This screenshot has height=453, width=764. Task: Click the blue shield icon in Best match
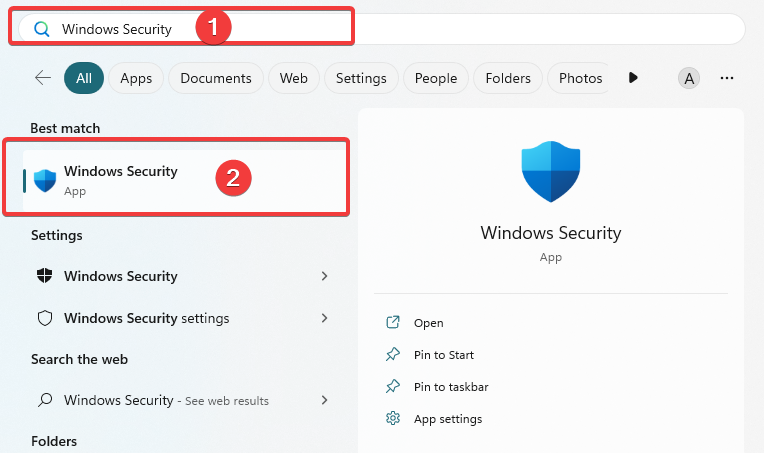tap(45, 180)
